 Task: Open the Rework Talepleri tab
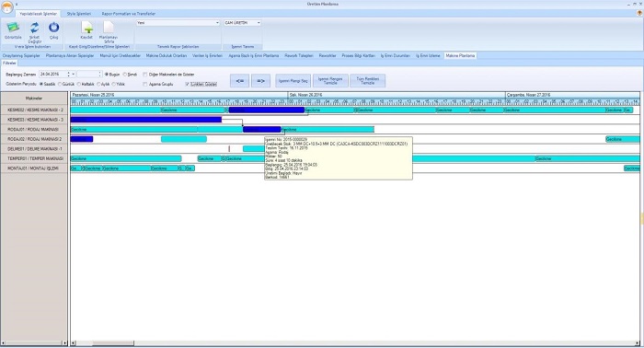(x=299, y=55)
